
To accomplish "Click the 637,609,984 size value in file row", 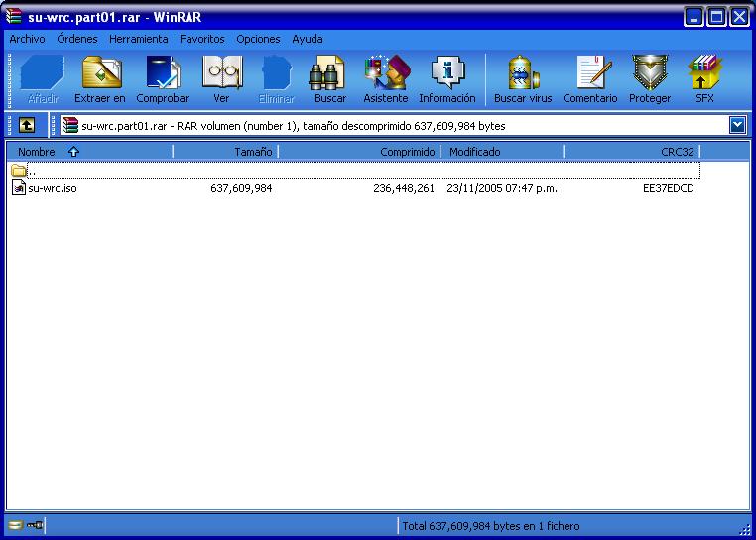I will pos(241,188).
